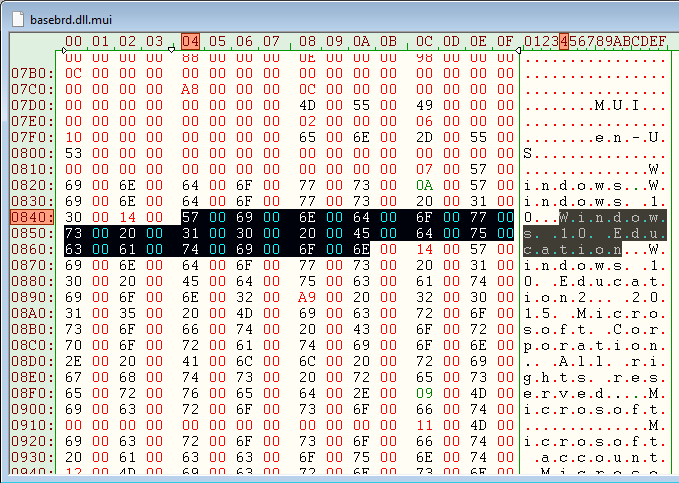The image size is (679, 483).
Task: Select address row 0890
Action: coord(32,297)
